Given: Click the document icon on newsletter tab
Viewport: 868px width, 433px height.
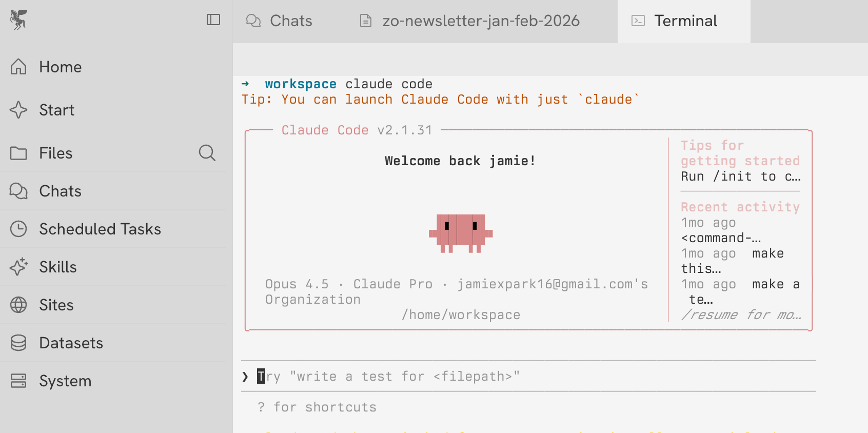Looking at the screenshot, I should [366, 21].
